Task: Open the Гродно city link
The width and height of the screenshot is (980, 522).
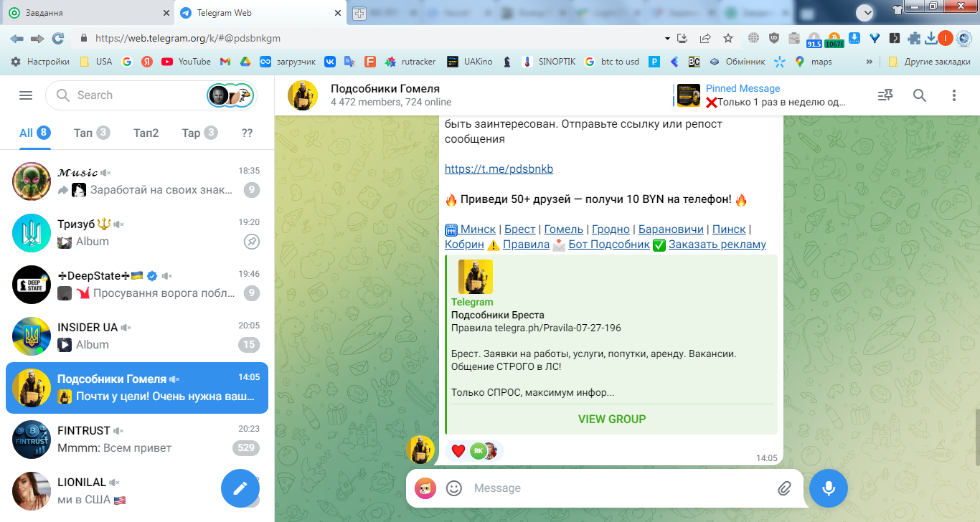Action: pyautogui.click(x=611, y=229)
